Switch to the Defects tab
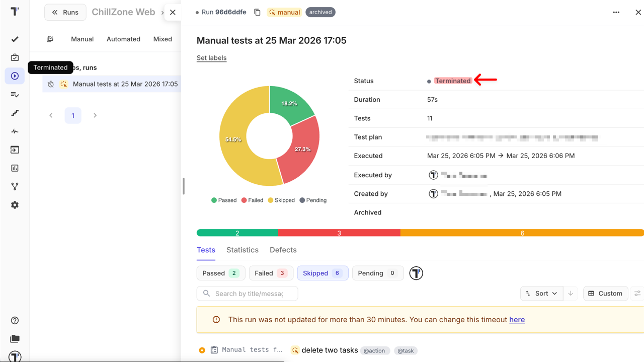Screen dimensions: 644x362 [283, 250]
